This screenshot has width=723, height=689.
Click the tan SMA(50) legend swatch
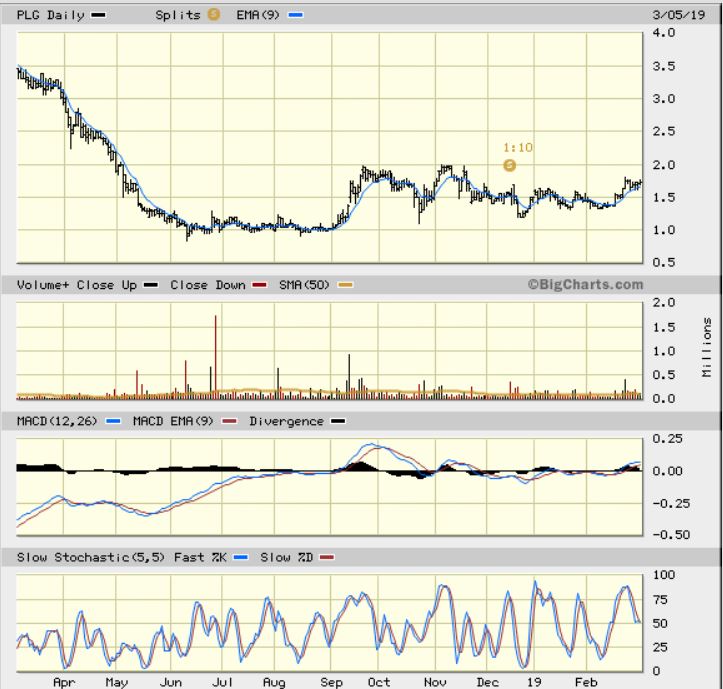coord(345,285)
